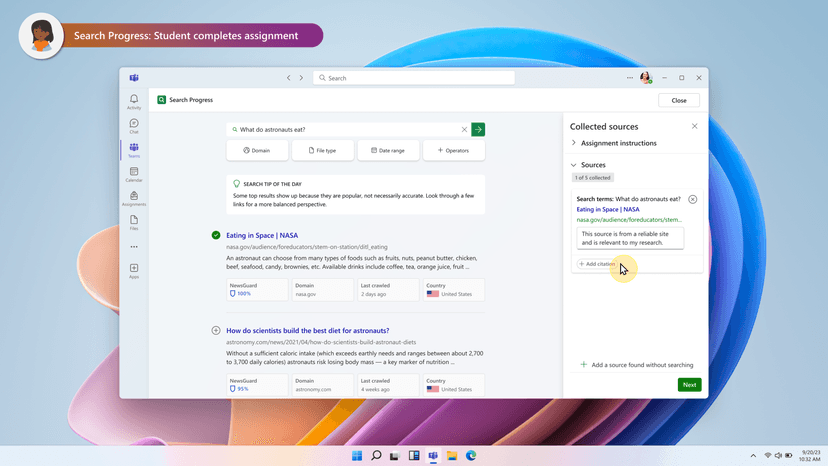Screen dimensions: 828x466
Task: Open Windows taskbar search
Action: pyautogui.click(x=376, y=455)
